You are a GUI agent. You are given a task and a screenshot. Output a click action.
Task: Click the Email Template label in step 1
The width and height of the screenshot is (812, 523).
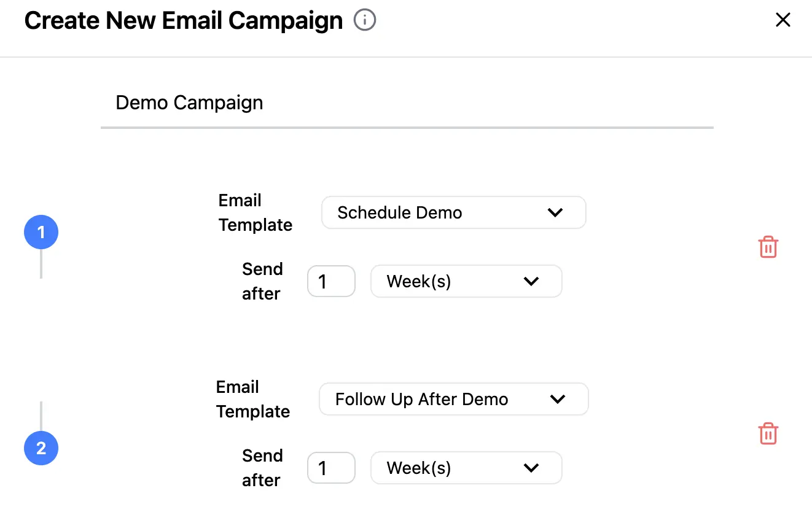[255, 212]
